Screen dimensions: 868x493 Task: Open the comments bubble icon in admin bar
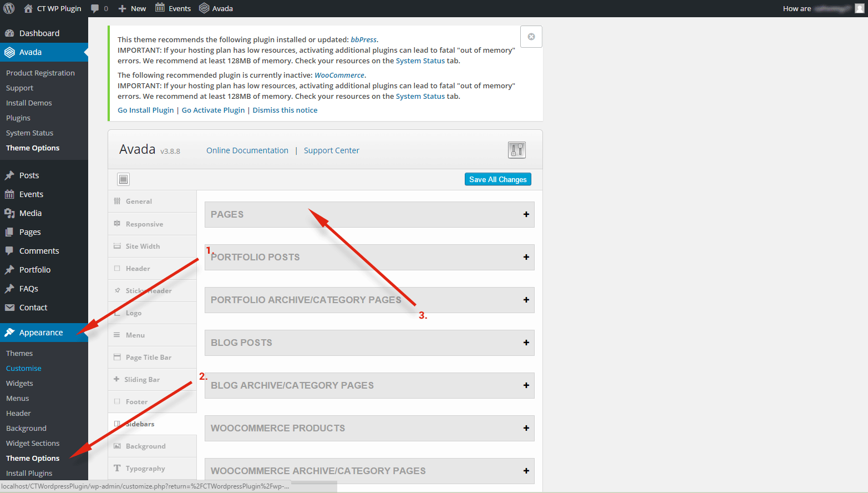pyautogui.click(x=95, y=8)
